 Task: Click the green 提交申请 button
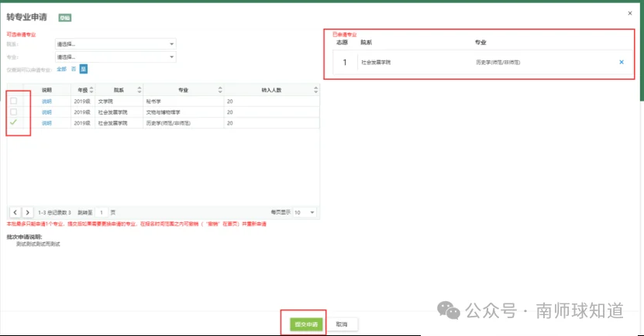306,324
